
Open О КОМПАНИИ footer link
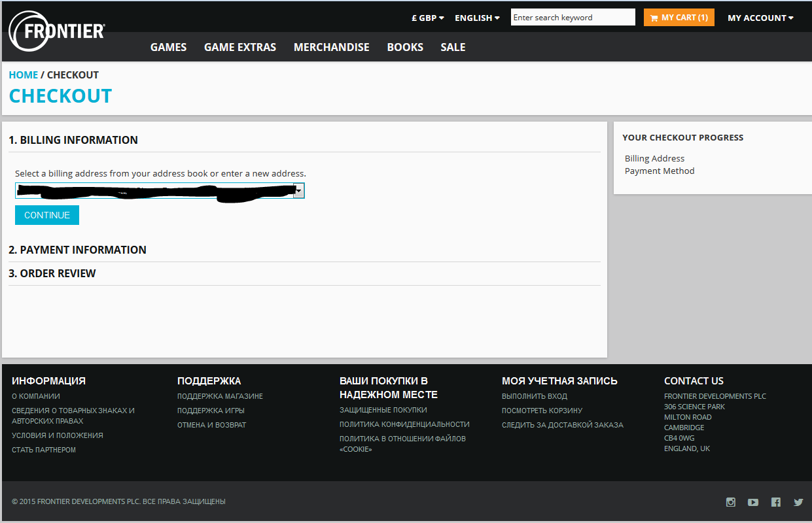tap(36, 396)
